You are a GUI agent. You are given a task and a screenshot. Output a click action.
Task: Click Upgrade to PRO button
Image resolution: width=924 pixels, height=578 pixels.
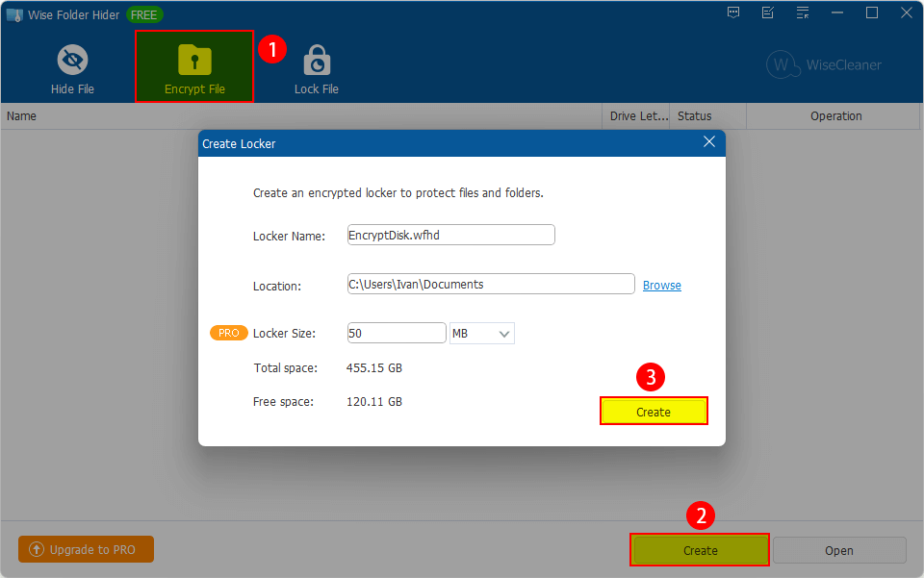point(86,549)
